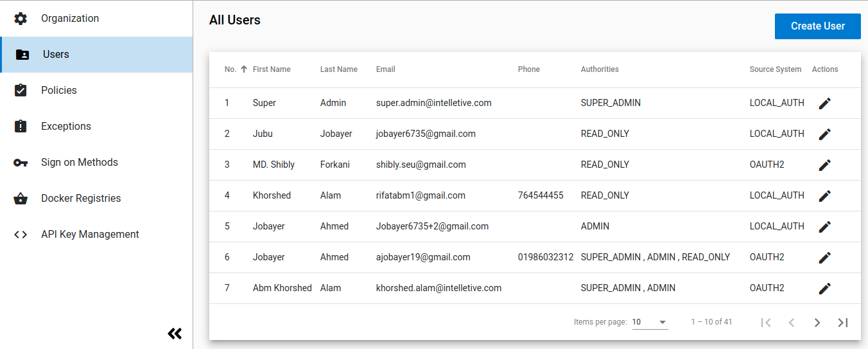Click the Organization gear icon
Screen dimensions: 868x349
21,19
